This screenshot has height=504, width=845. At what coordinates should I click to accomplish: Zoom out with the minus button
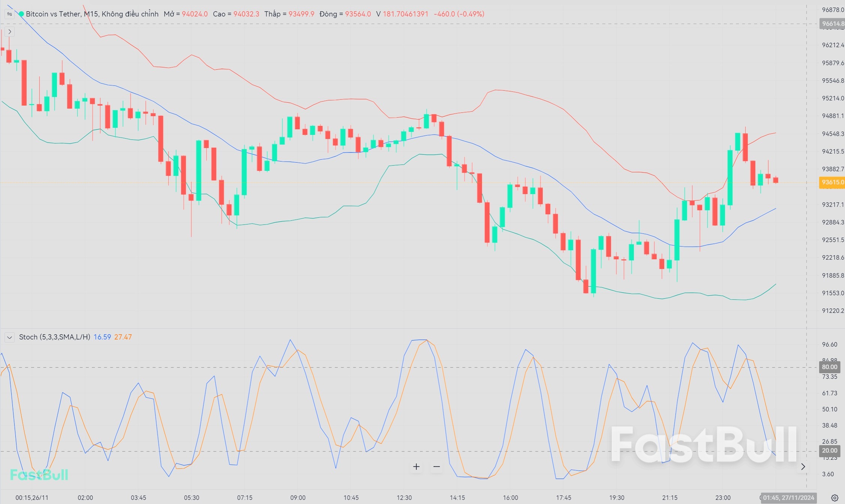437,467
